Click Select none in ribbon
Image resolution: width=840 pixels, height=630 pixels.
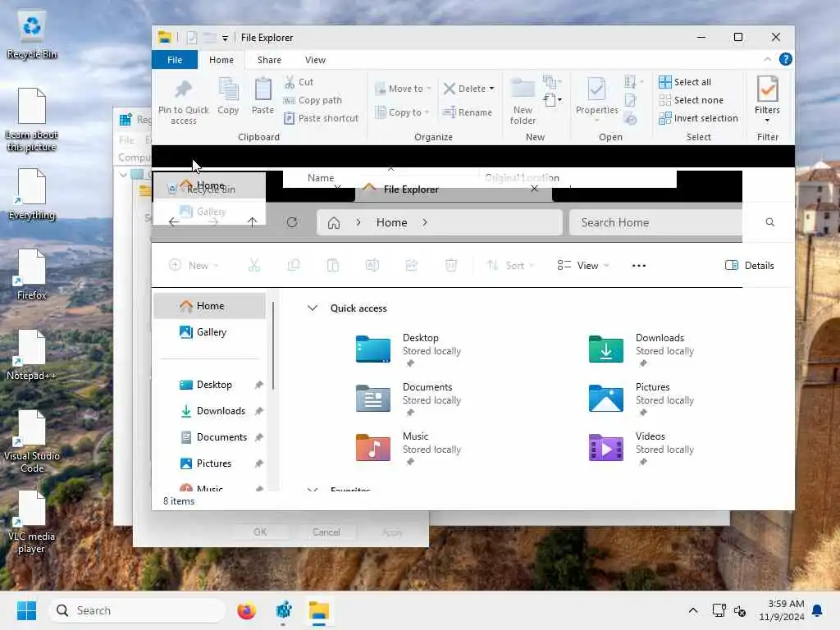pos(691,100)
